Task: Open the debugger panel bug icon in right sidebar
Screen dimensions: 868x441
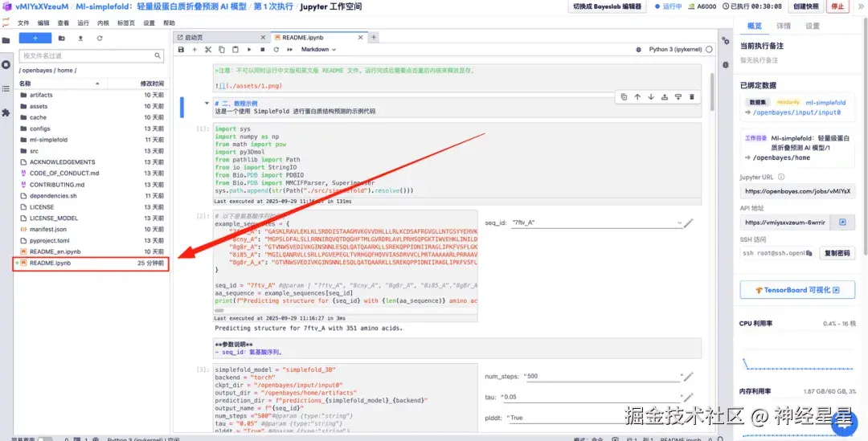Action: pos(726,65)
